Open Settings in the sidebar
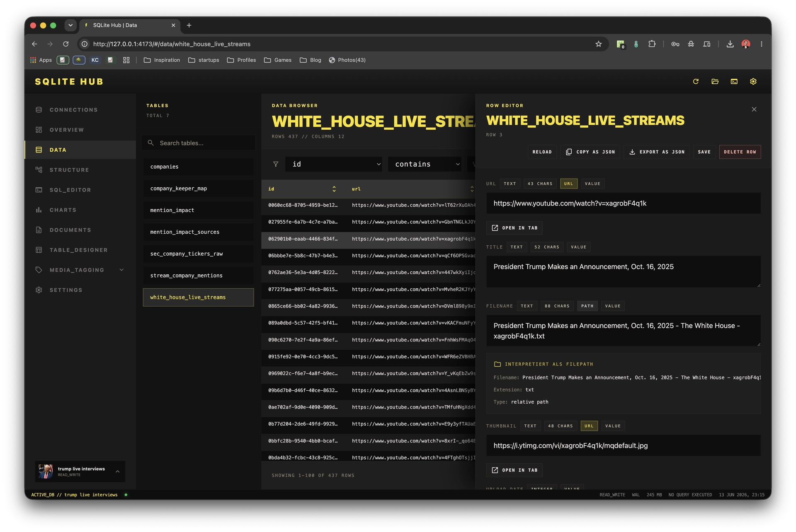Screen dimensions: 796x532 click(80, 290)
